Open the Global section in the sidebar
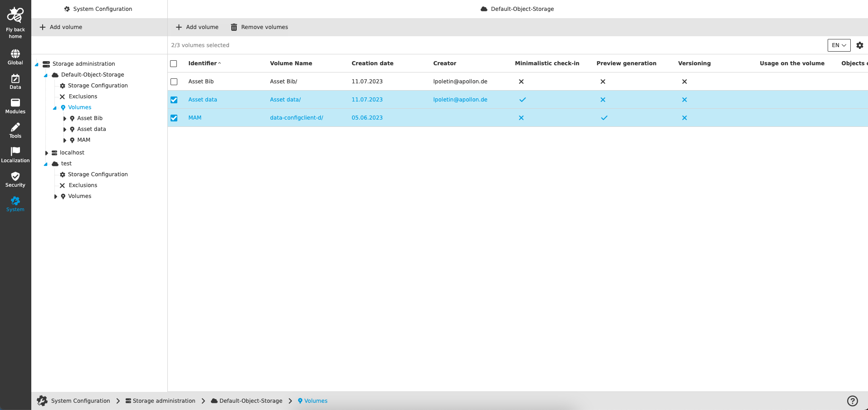This screenshot has width=868, height=410. 15,56
